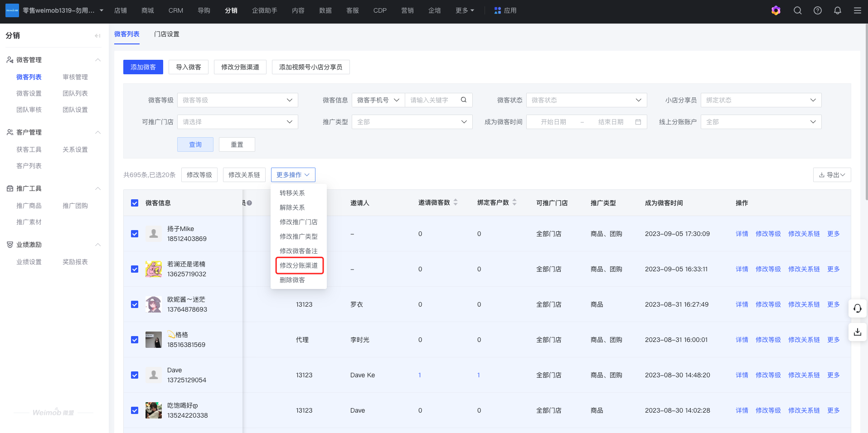The width and height of the screenshot is (868, 433).
Task: Click avatar of 欧妮酱～迷茫
Action: click(154, 304)
